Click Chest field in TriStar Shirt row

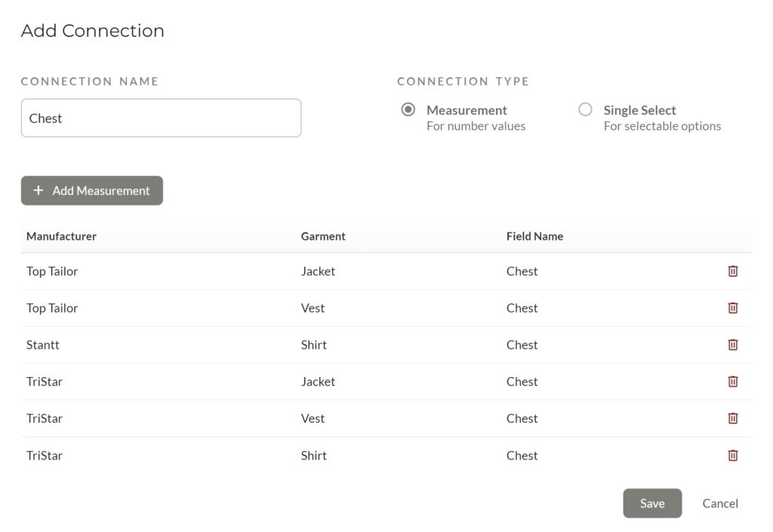pyautogui.click(x=522, y=456)
